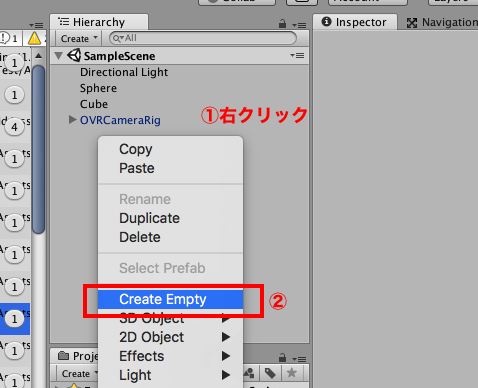Open the Hierarchy search filter dropdown
This screenshot has height=388, width=478.
[118, 38]
